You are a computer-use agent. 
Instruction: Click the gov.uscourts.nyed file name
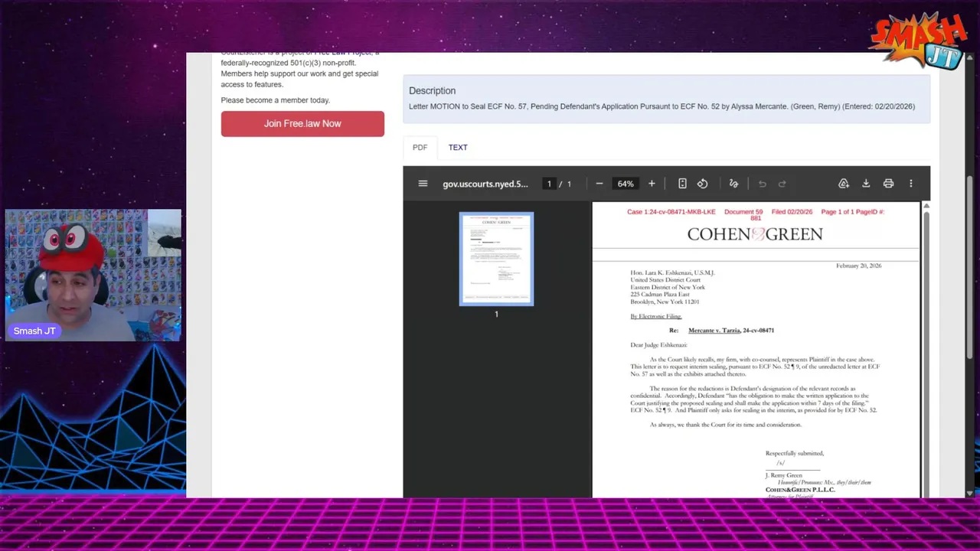tap(485, 184)
